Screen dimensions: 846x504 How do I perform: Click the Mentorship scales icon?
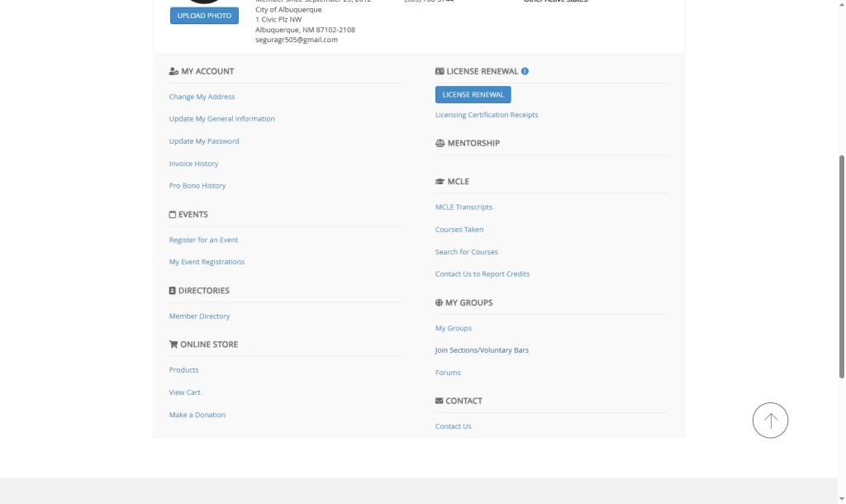point(440,143)
